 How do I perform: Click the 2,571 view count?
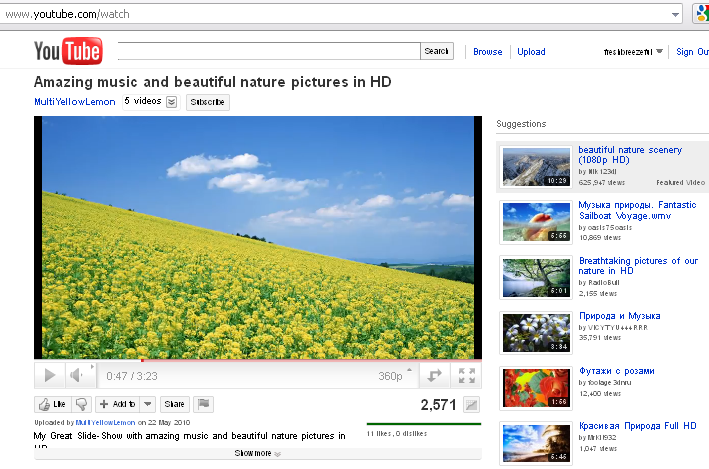point(438,405)
